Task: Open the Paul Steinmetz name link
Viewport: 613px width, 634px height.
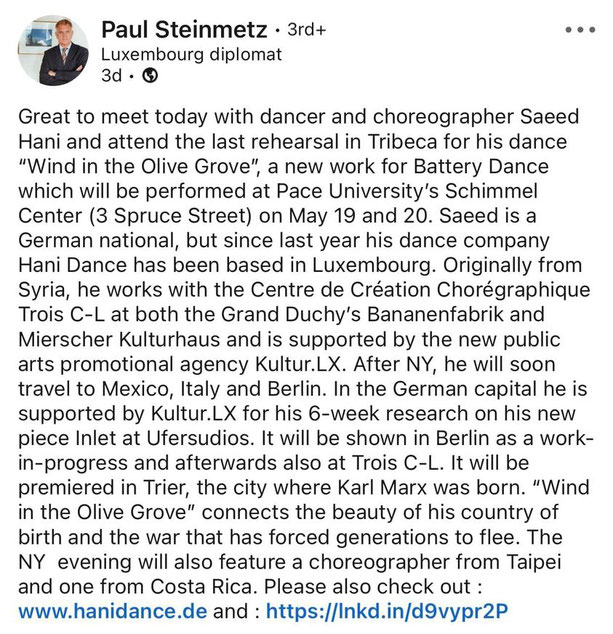Action: coord(184,30)
